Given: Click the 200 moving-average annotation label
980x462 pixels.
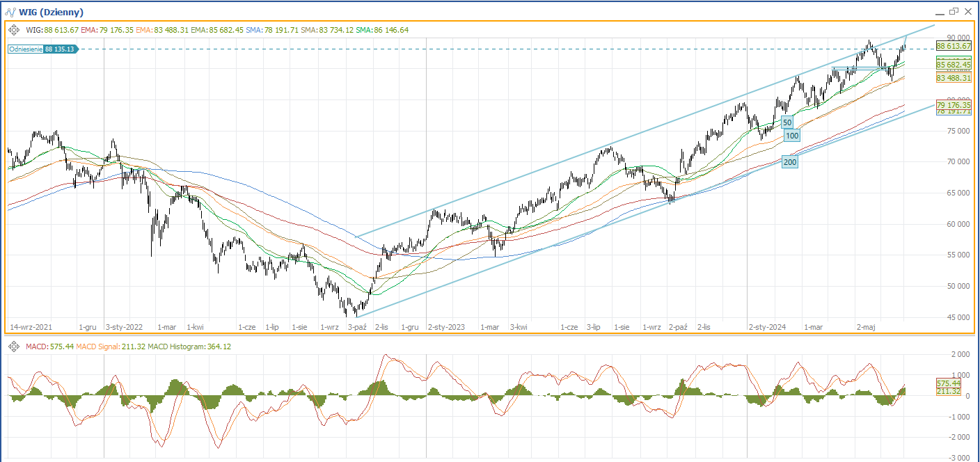Looking at the screenshot, I should pyautogui.click(x=789, y=162).
